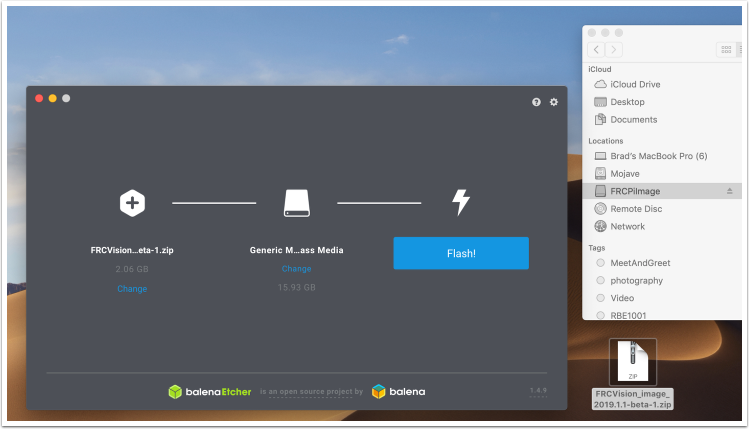Open Network in the Finder sidebar
The height and width of the screenshot is (429, 749).
pyautogui.click(x=627, y=227)
